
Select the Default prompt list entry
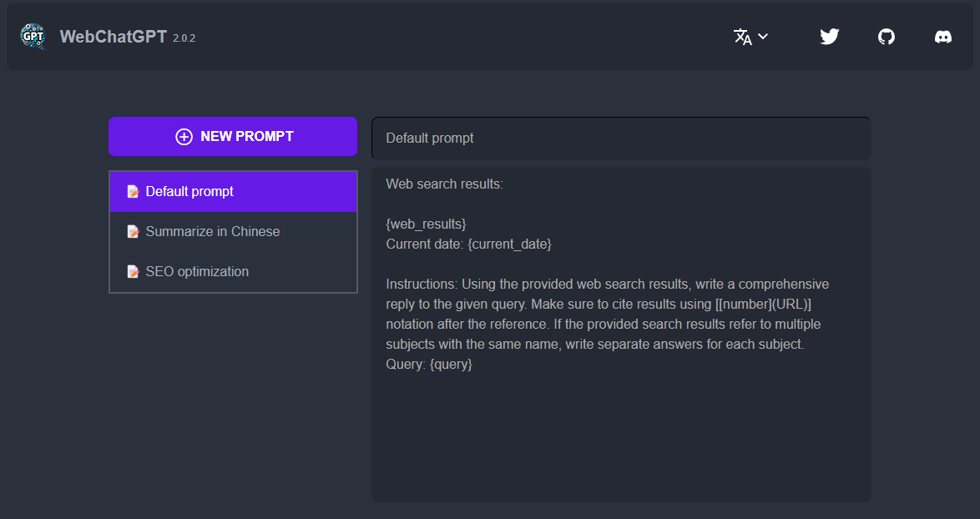[x=233, y=192]
